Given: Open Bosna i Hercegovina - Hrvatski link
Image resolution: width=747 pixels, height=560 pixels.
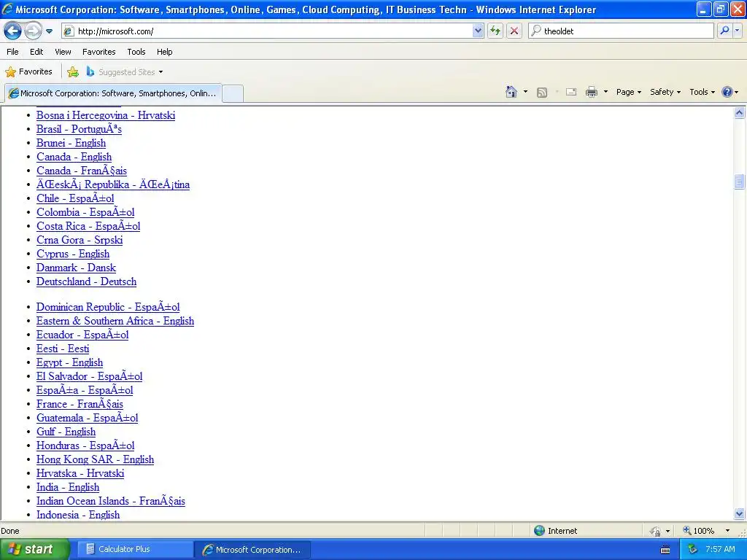Looking at the screenshot, I should tap(106, 115).
